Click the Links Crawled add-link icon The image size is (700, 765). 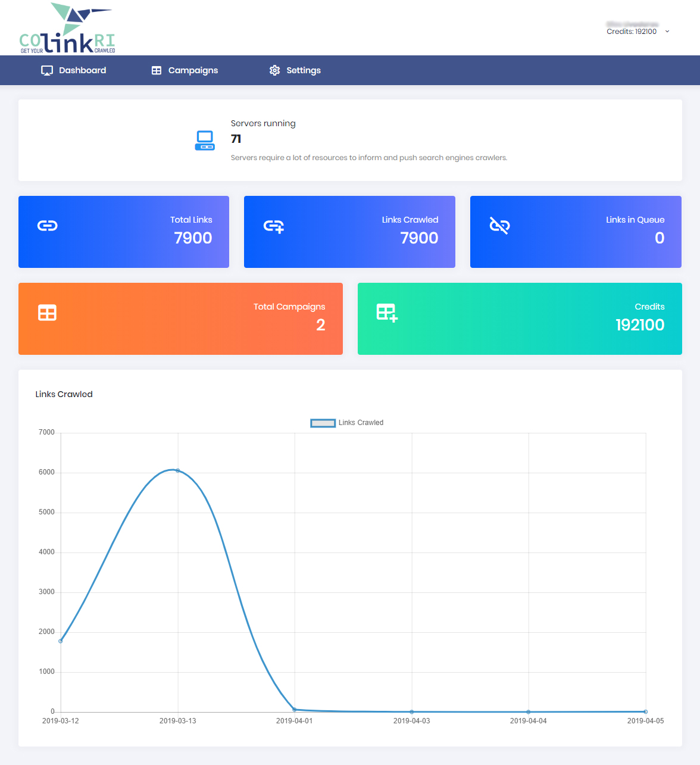(x=274, y=226)
